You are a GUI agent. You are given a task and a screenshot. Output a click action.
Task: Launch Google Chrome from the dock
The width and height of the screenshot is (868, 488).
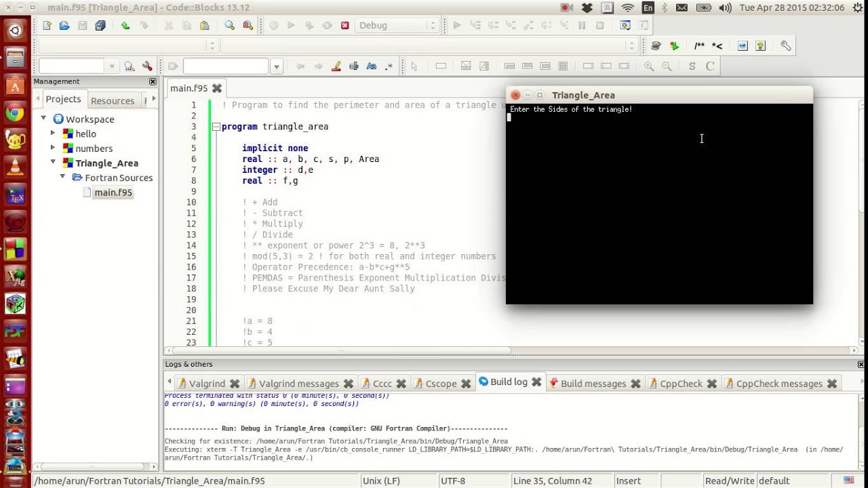15,113
